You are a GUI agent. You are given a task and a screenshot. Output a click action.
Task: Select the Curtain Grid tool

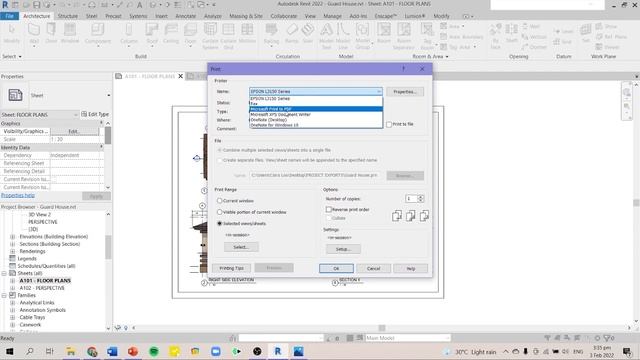point(228,36)
